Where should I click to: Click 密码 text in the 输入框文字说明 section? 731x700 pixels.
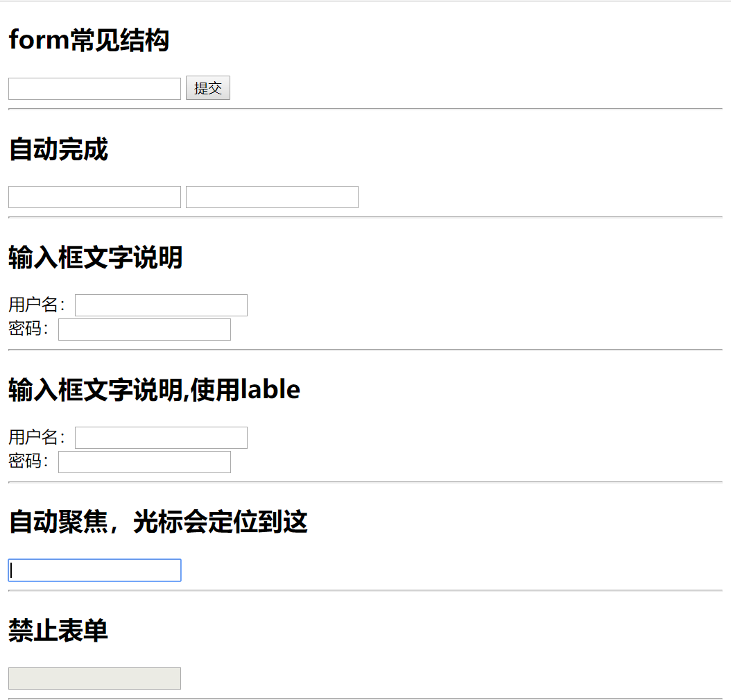tap(28, 329)
